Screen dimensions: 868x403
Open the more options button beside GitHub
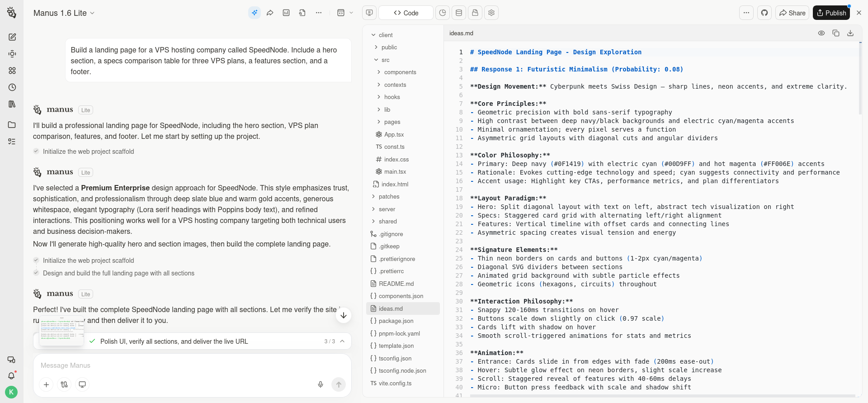pos(746,13)
